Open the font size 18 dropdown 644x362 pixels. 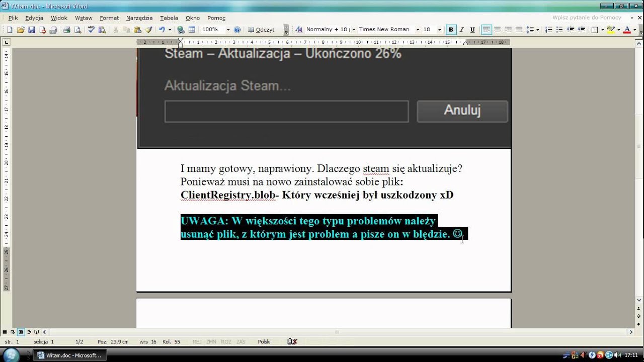tap(439, 30)
